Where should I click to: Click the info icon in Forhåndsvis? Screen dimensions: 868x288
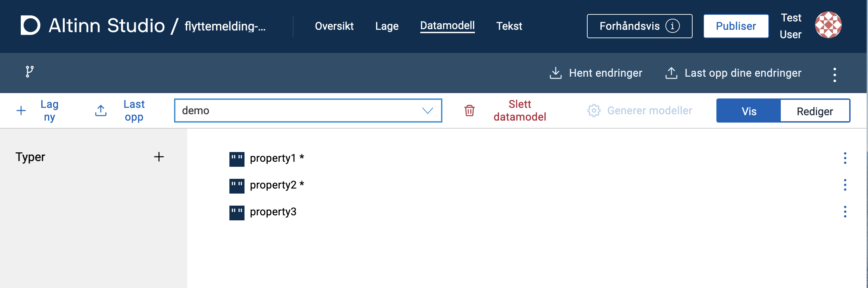click(x=672, y=26)
